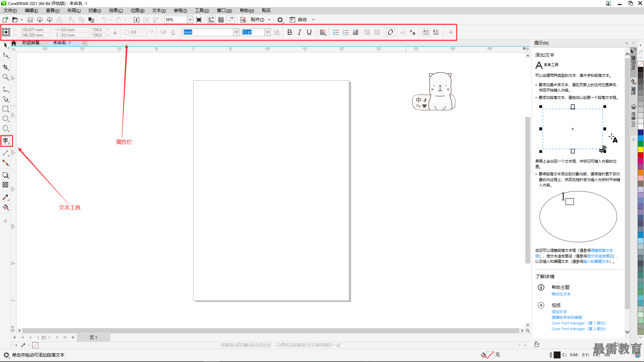644x362 pixels.
Task: Select the Artistic Media tool
Action: point(6,99)
